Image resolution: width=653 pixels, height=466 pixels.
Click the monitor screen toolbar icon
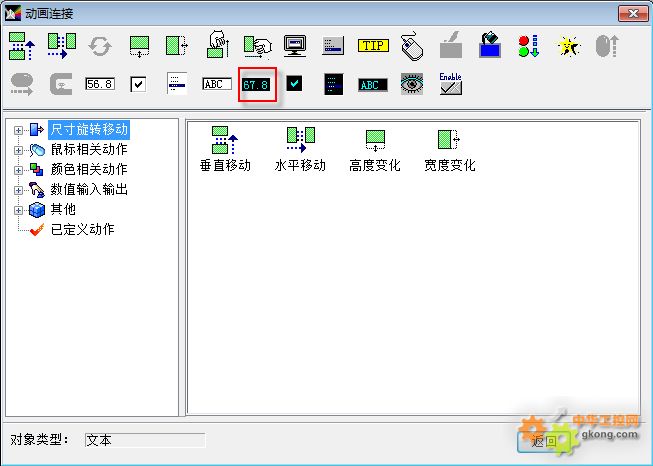pos(295,46)
